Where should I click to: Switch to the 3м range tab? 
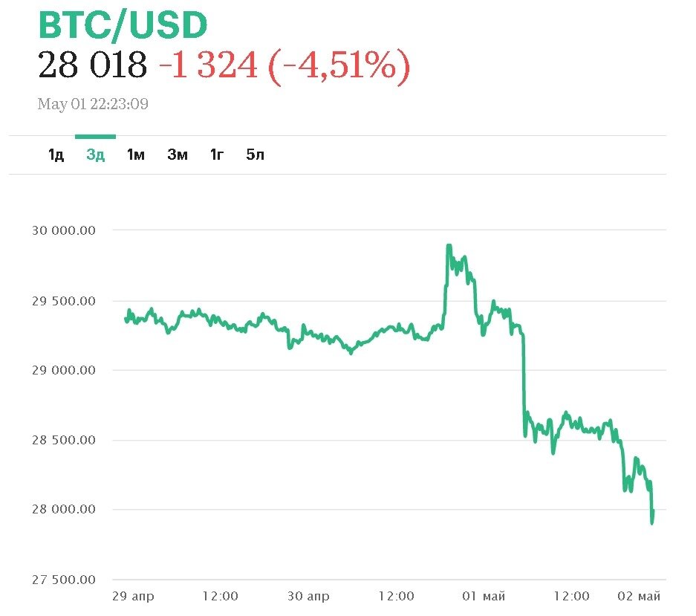point(177,155)
